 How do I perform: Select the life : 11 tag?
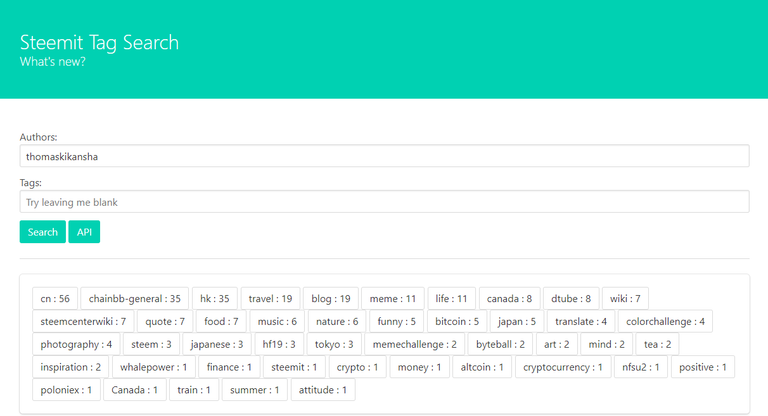[x=452, y=298]
